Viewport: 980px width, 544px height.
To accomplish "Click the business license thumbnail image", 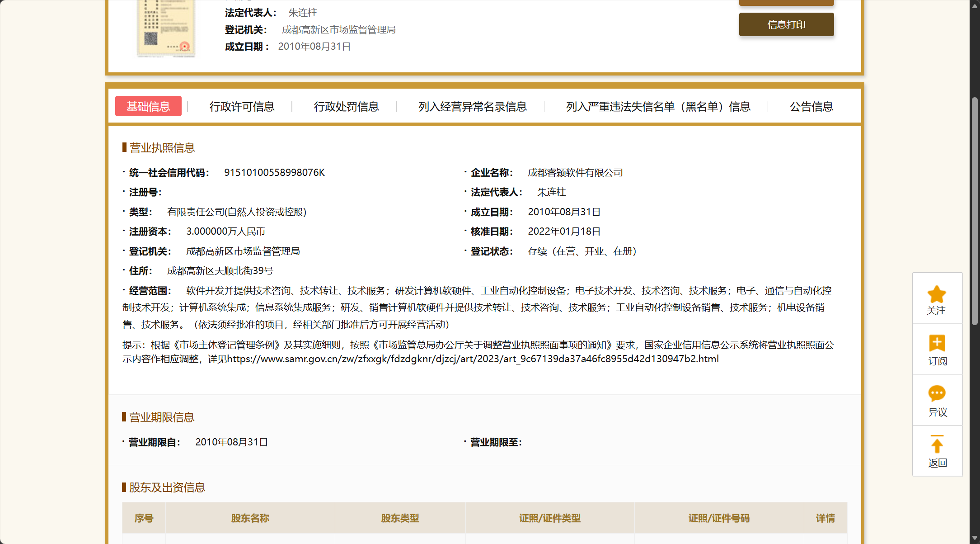I will (x=166, y=28).
